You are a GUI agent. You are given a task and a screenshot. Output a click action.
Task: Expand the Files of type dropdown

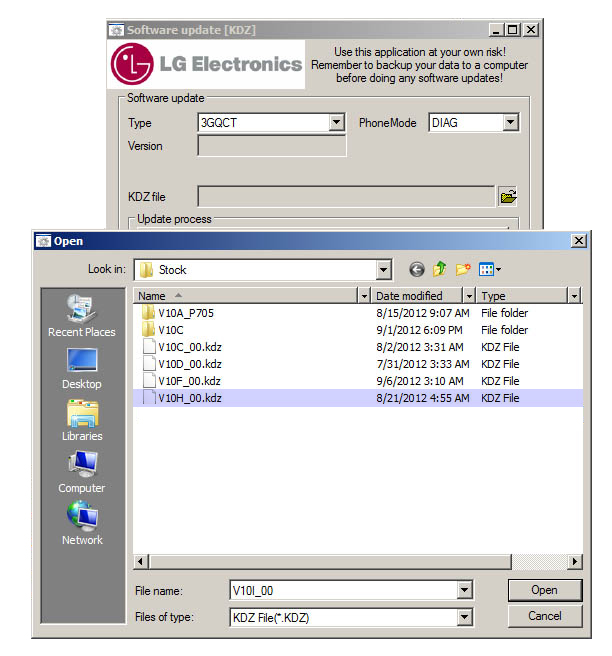point(464,617)
